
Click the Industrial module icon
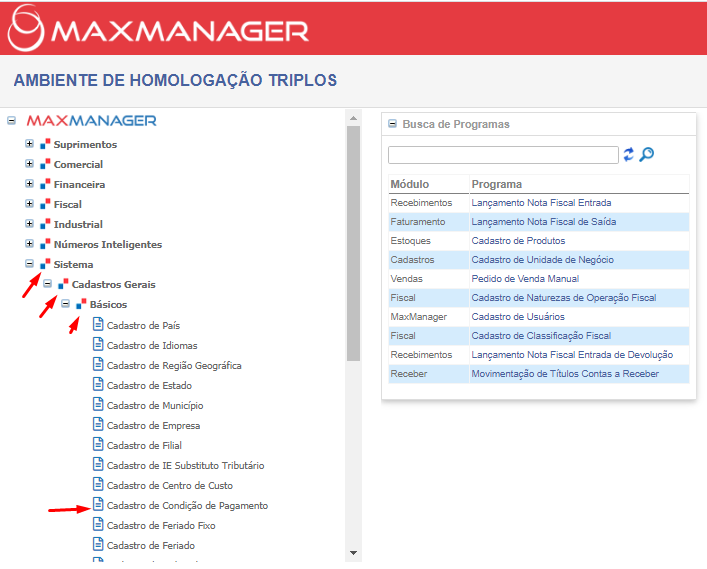tap(45, 224)
